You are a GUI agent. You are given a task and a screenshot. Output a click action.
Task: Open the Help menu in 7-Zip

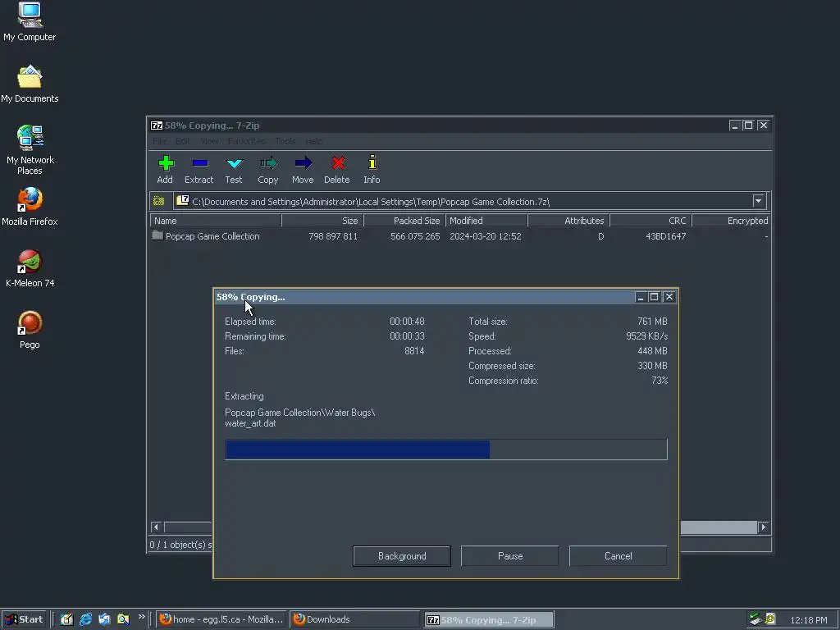(x=313, y=141)
